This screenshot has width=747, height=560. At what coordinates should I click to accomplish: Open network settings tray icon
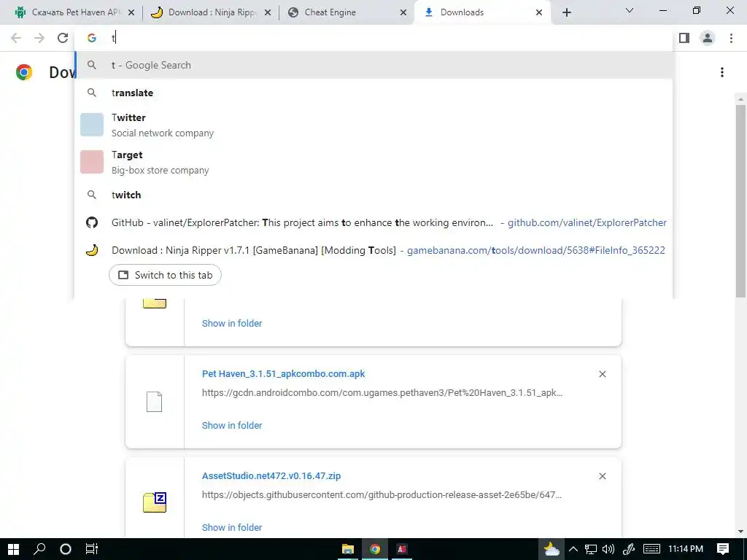(591, 549)
